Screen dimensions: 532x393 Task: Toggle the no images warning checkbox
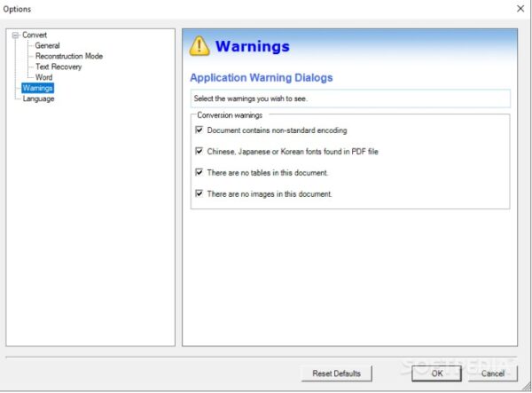(199, 193)
